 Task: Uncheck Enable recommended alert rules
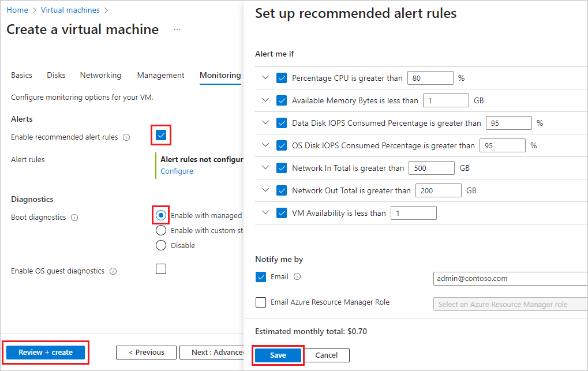[160, 135]
